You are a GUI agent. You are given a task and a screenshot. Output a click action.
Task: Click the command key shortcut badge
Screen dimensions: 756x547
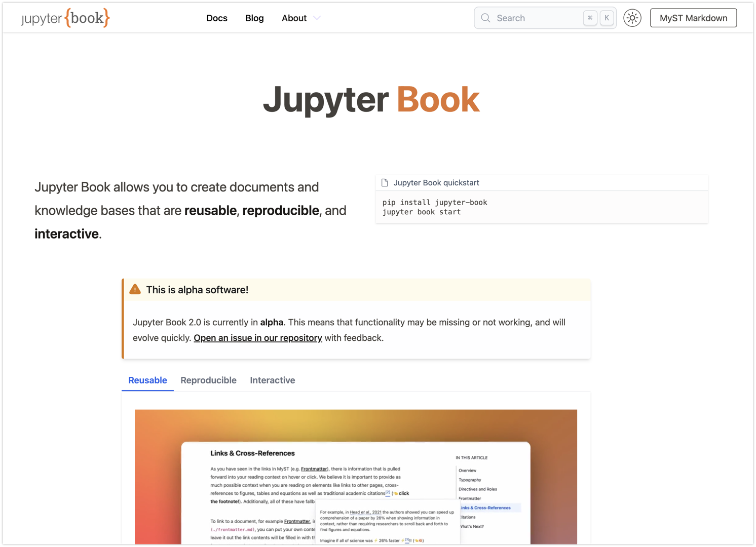590,18
